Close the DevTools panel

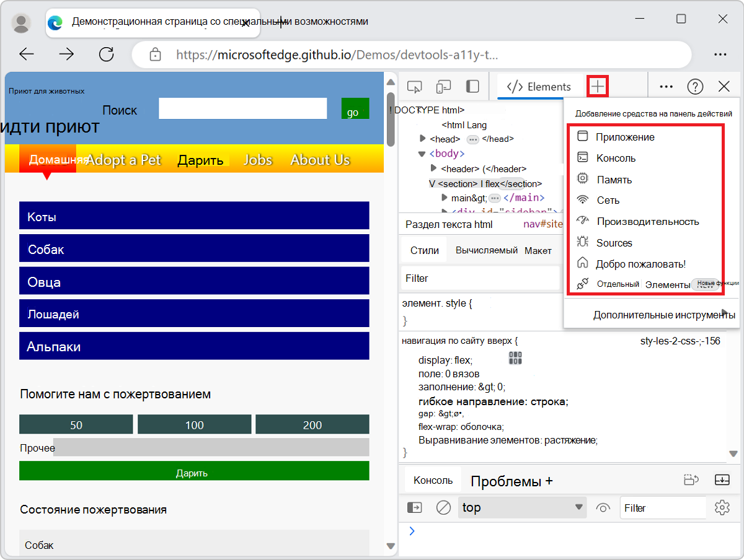coord(724,87)
